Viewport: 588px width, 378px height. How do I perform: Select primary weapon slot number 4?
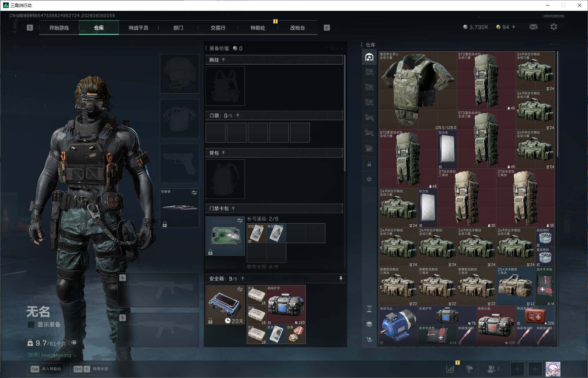pos(159,290)
